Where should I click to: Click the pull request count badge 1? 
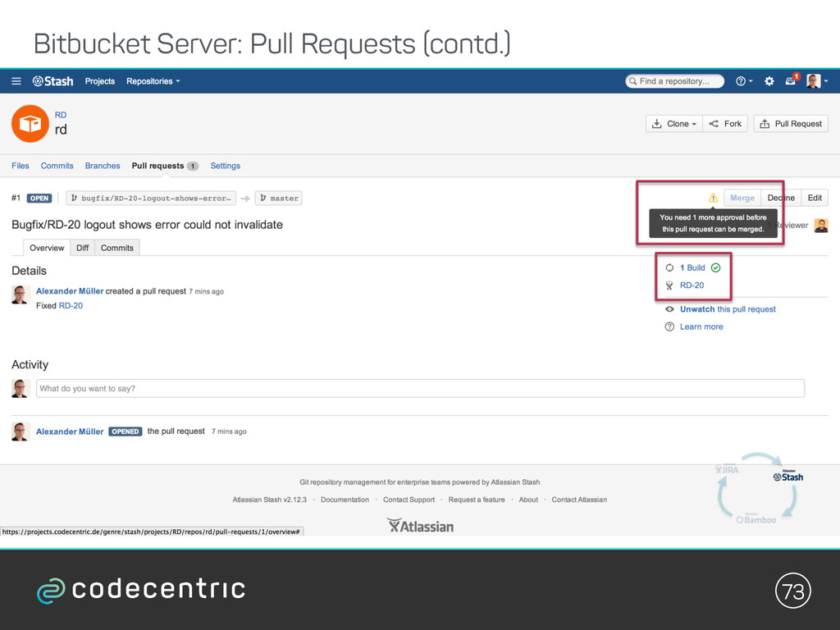pyautogui.click(x=192, y=166)
